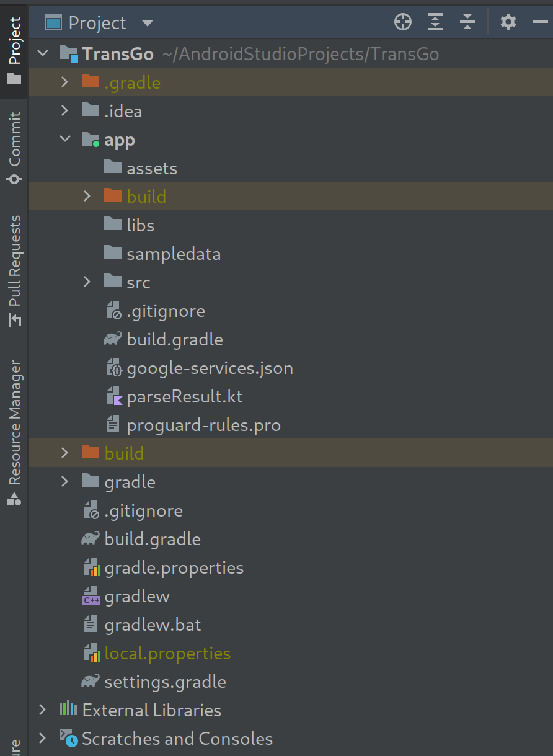Click the Scratches and Consoles icon
This screenshot has height=756, width=553.
68,738
